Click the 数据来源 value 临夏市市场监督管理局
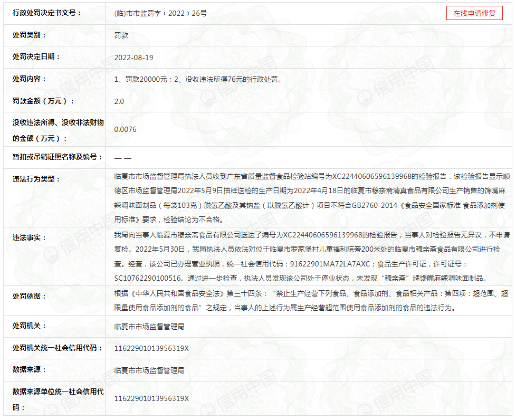Image resolution: width=516 pixels, height=420 pixels. (149, 371)
